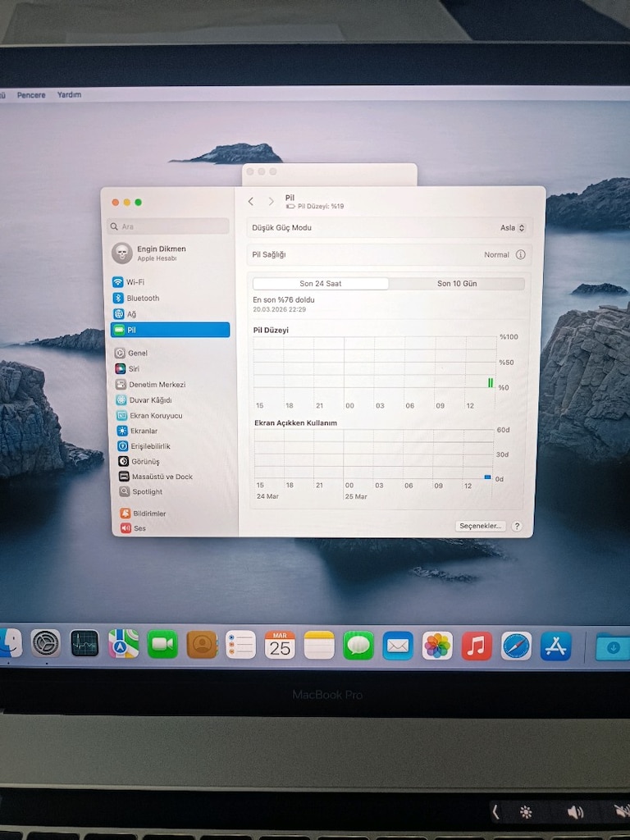Open Safari from the Dock
This screenshot has height=840, width=630.
click(x=516, y=646)
